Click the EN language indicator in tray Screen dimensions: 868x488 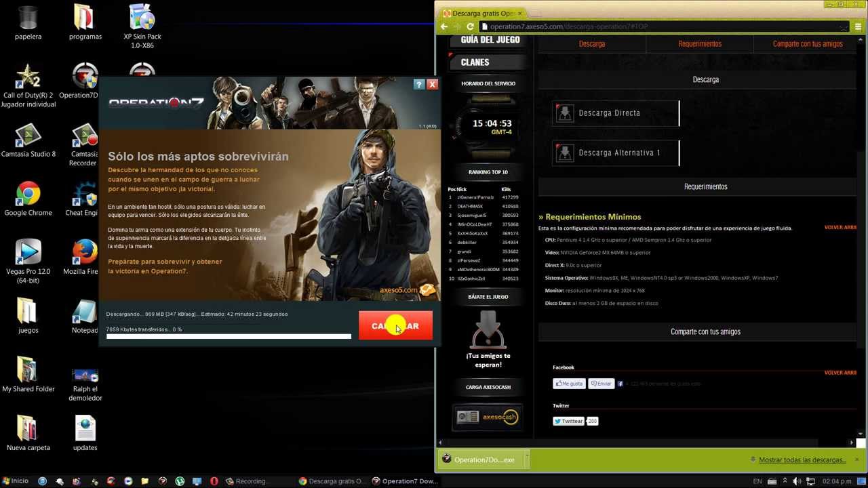pyautogui.click(x=757, y=481)
